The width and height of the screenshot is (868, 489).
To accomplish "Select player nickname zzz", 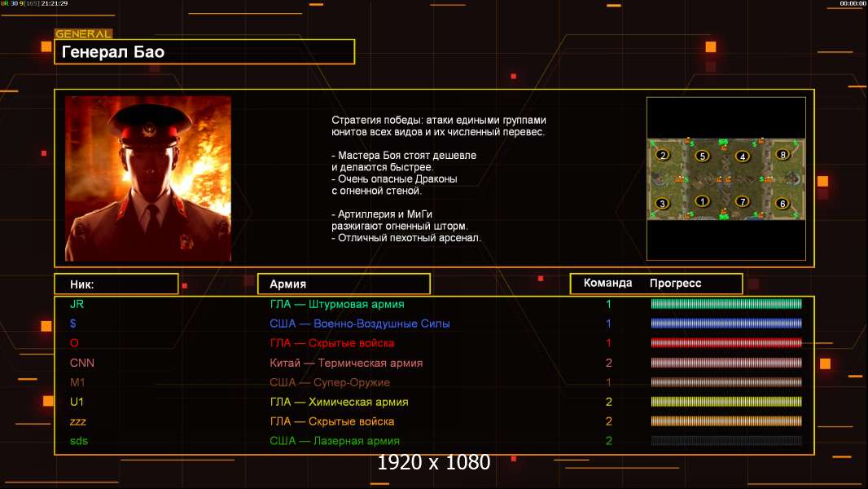I will [x=78, y=422].
